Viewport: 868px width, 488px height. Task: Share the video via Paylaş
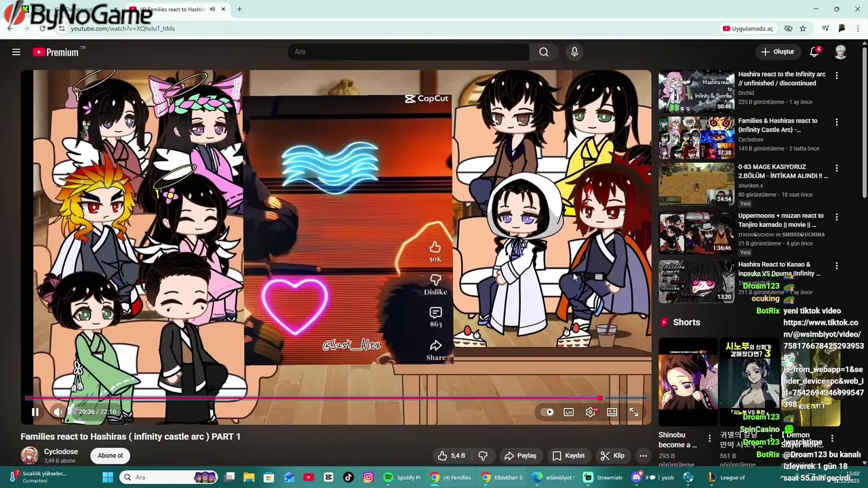[x=520, y=455]
